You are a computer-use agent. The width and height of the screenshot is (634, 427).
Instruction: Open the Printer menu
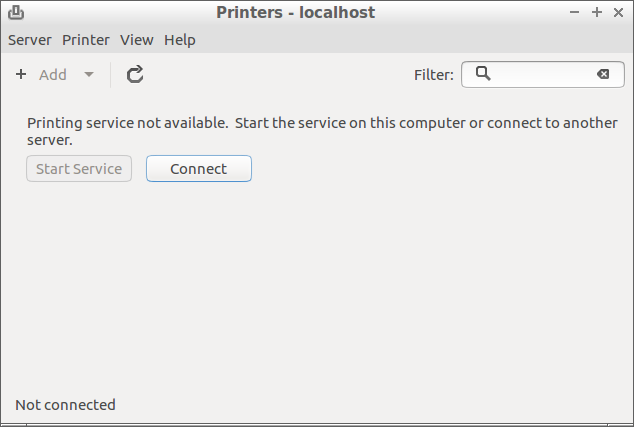pos(86,40)
